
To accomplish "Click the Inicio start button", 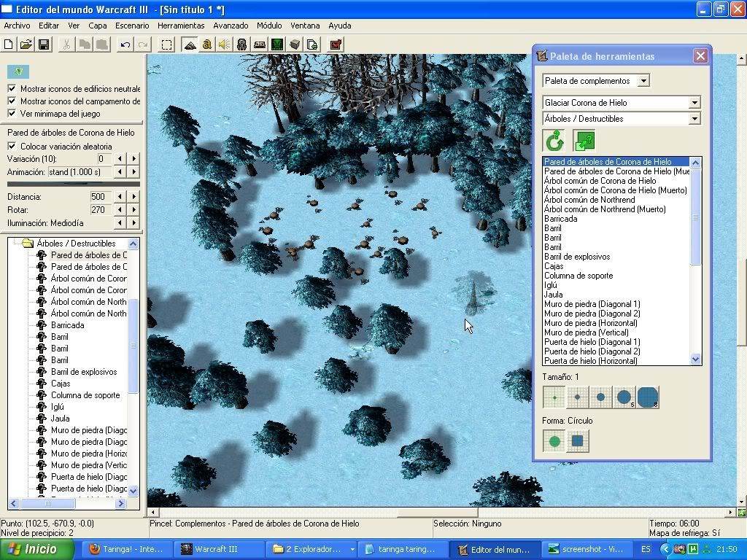I will [x=36, y=550].
